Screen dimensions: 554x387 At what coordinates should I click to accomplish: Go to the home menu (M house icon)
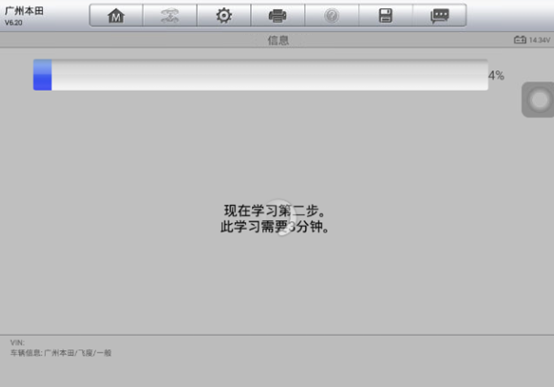116,16
